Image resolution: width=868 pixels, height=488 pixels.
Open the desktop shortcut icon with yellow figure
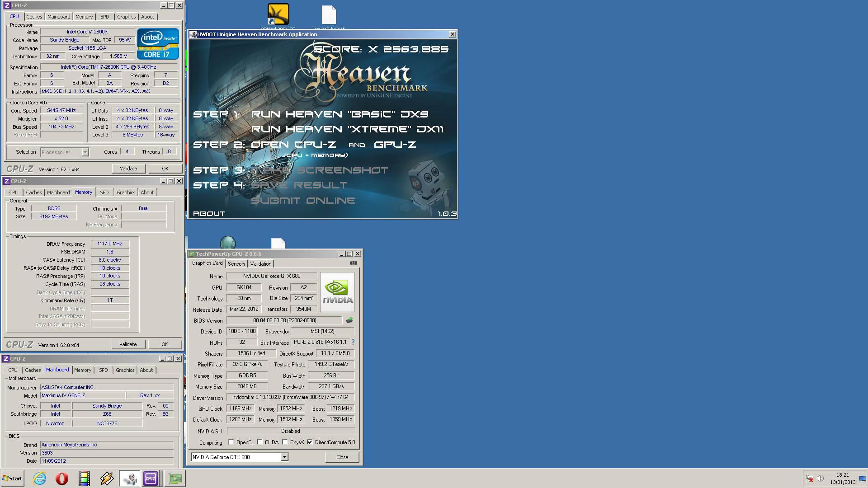(x=278, y=14)
